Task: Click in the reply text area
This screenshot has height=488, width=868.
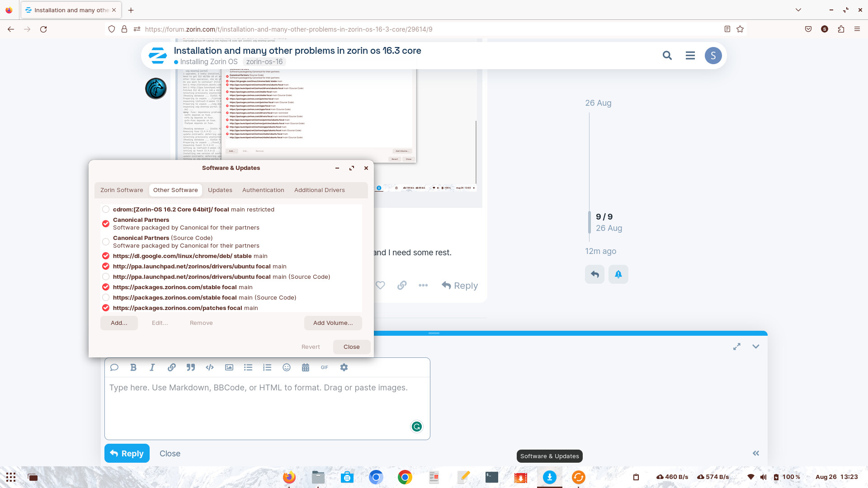Action: (267, 408)
